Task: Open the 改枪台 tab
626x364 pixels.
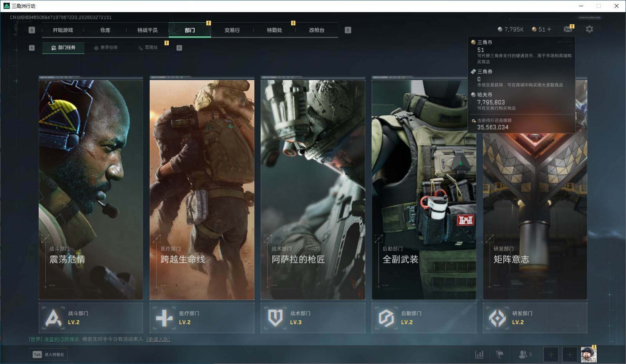Action: point(317,30)
